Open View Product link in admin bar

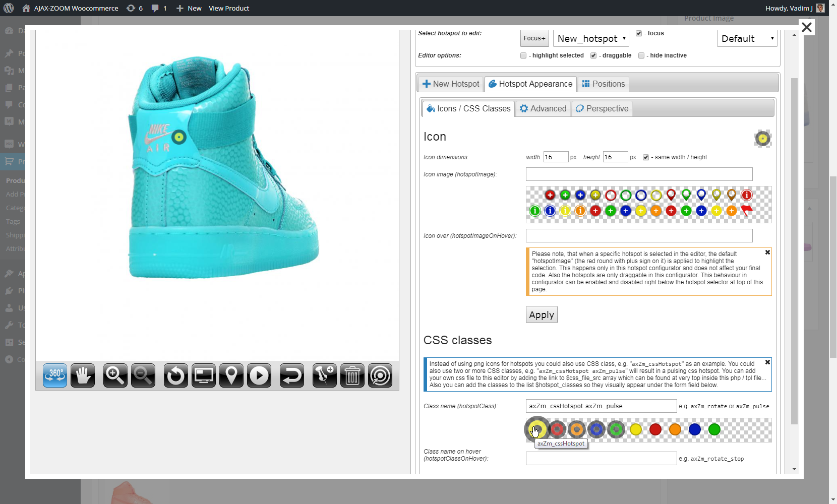229,8
